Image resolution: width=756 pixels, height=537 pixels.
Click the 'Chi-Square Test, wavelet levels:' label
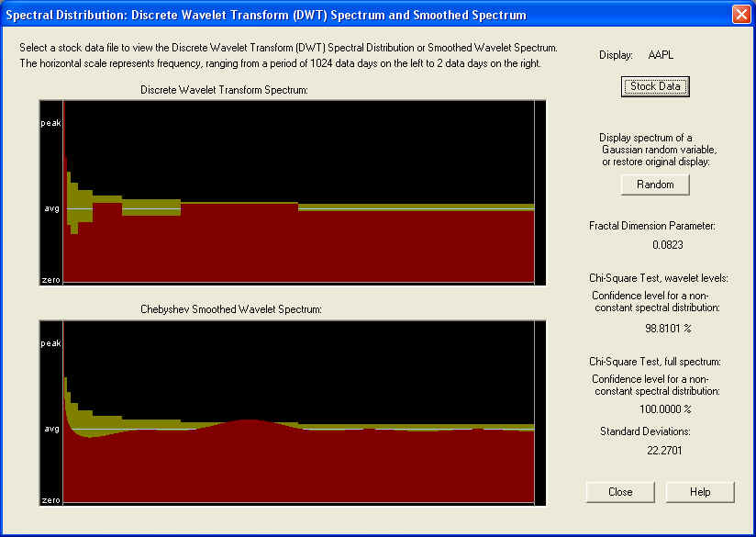659,278
